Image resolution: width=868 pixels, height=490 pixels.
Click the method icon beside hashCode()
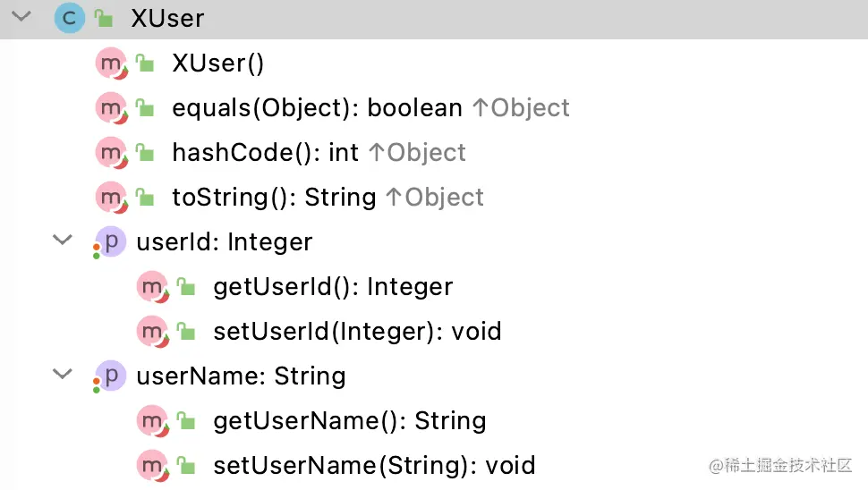click(x=111, y=153)
